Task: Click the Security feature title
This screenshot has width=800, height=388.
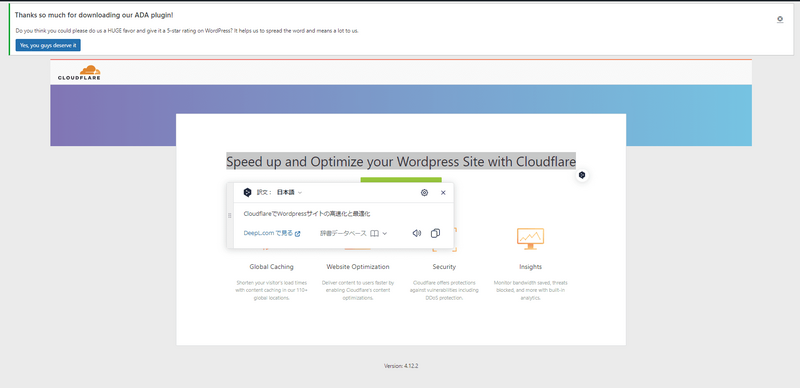Action: (x=444, y=266)
